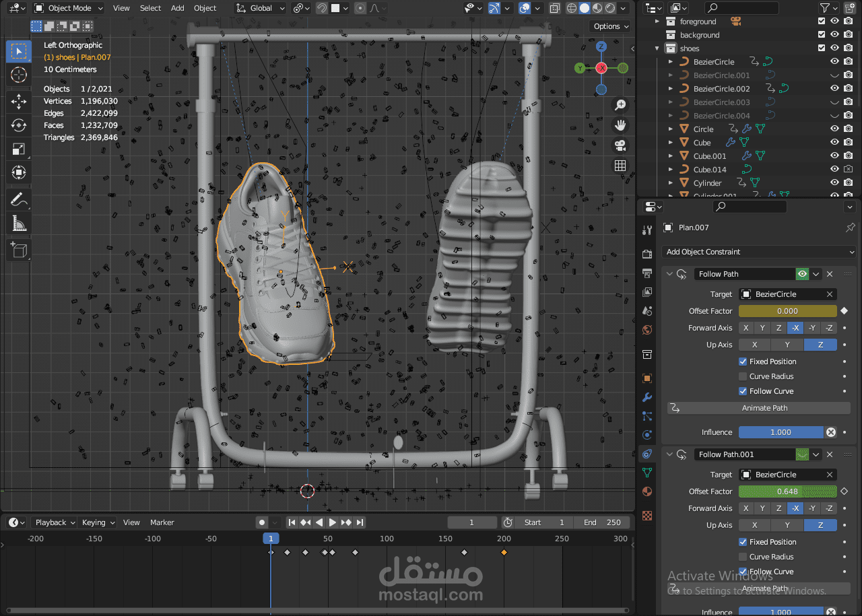Open the Object Mode dropdown

pyautogui.click(x=69, y=8)
